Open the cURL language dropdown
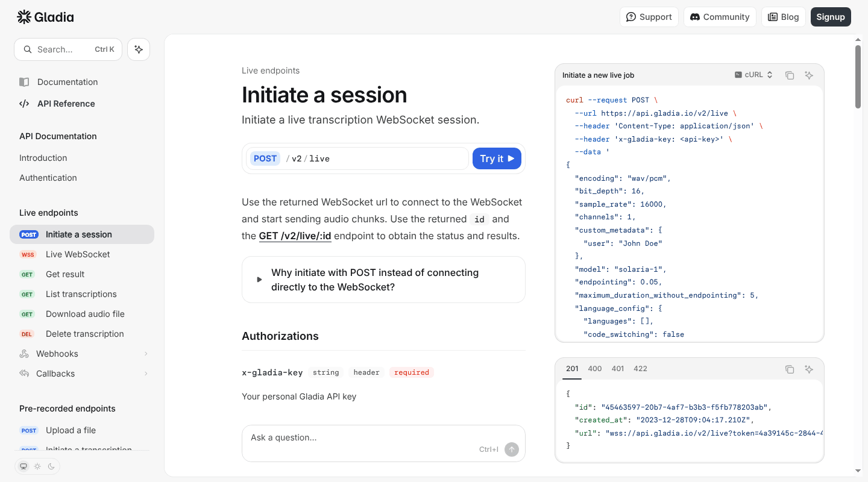 pos(753,75)
